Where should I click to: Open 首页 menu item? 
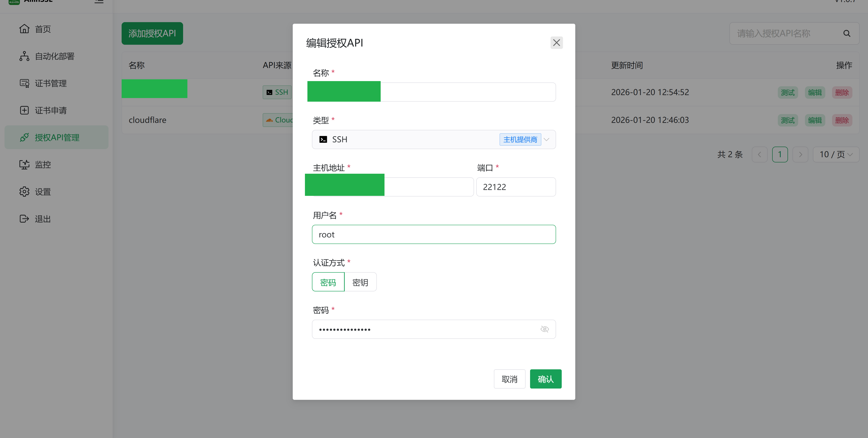[56, 29]
